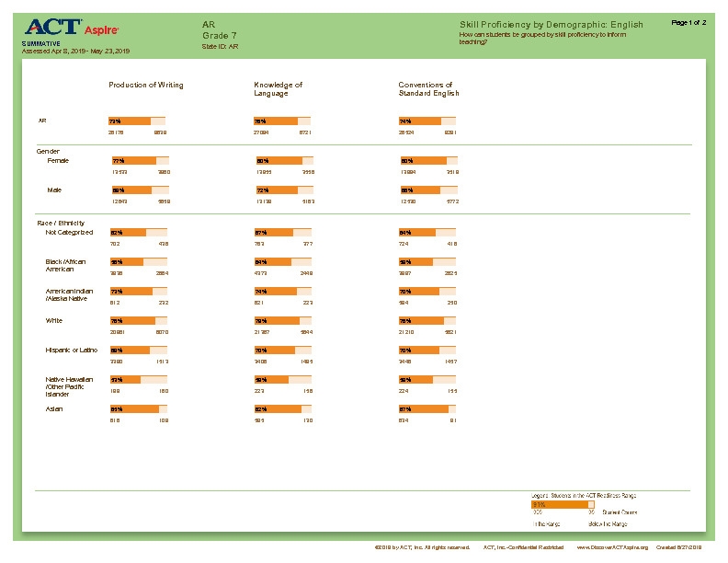The height and width of the screenshot is (563, 728).
Task: Select the Knowledge of Language column header
Action: [x=279, y=89]
